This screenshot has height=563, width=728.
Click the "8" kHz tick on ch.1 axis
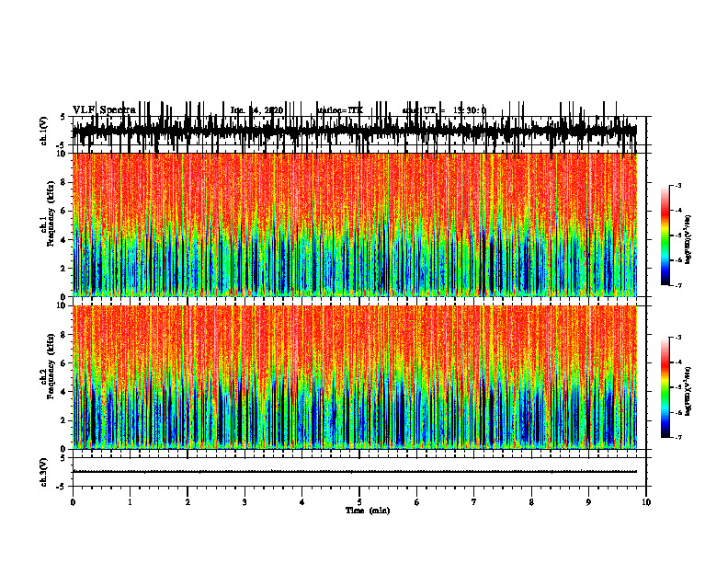tap(64, 182)
